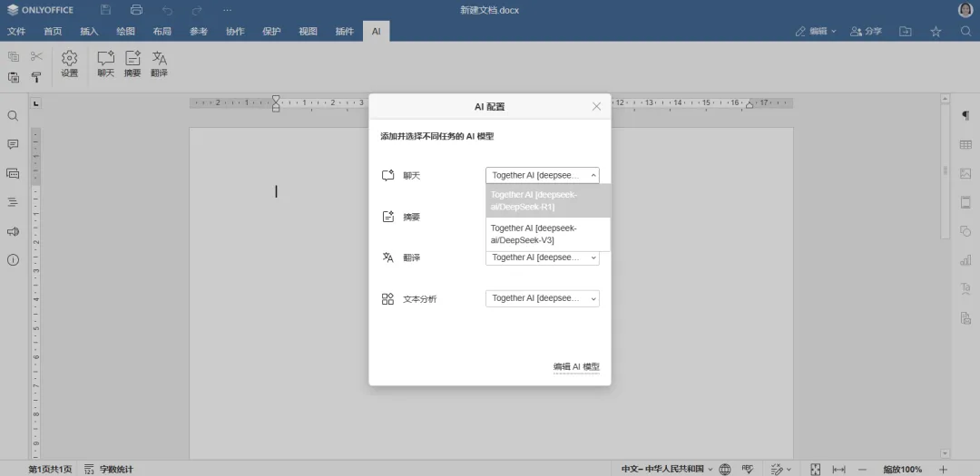This screenshot has width=980, height=476.
Task: Toggle spell checking in status bar
Action: point(748,469)
